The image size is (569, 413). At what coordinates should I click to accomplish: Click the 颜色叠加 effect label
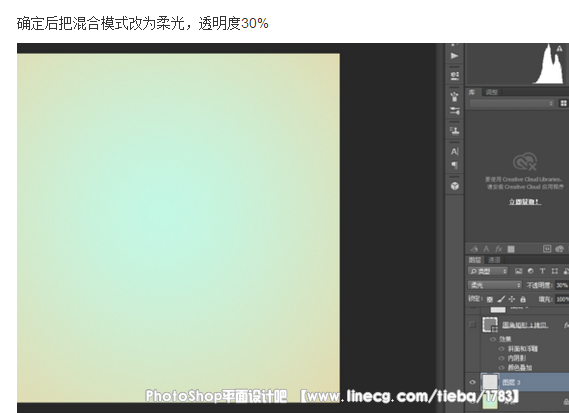520,368
